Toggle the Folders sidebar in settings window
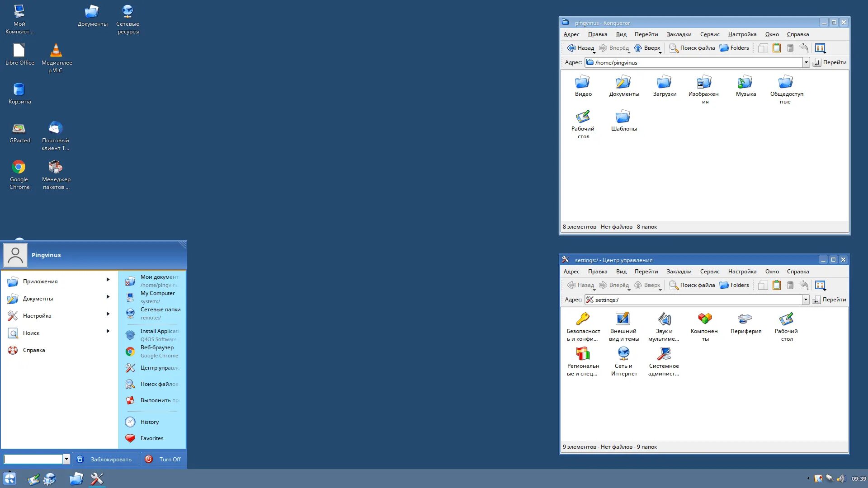The width and height of the screenshot is (868, 488). pos(734,285)
